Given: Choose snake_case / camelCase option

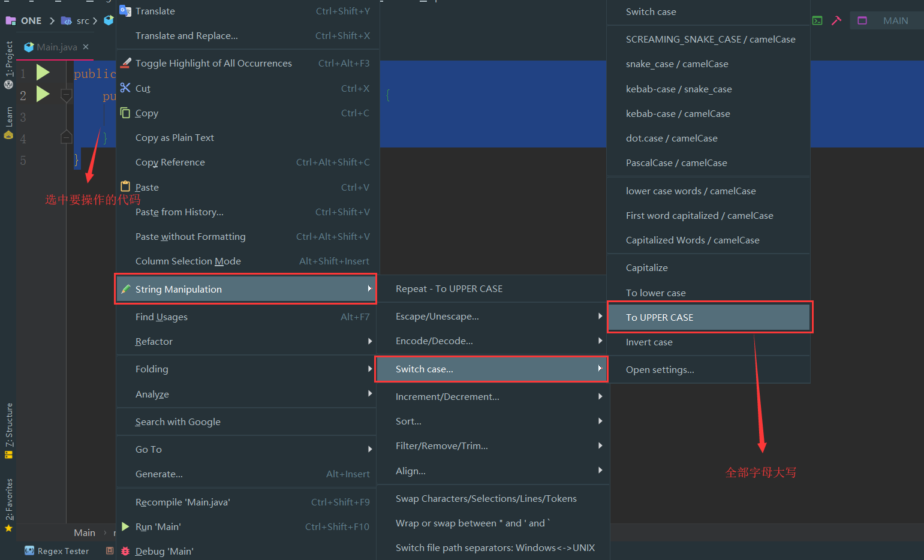Looking at the screenshot, I should coord(677,64).
